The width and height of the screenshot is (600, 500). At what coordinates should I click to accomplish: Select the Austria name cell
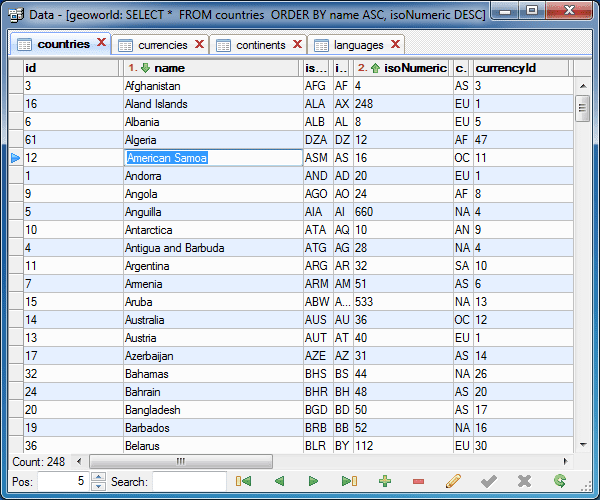(x=213, y=337)
